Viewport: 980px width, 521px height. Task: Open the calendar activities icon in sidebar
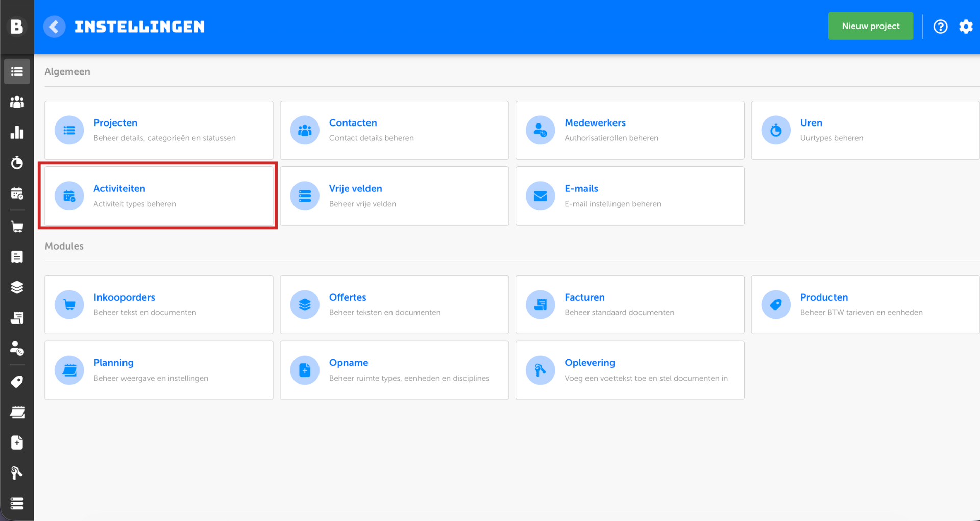(x=17, y=193)
